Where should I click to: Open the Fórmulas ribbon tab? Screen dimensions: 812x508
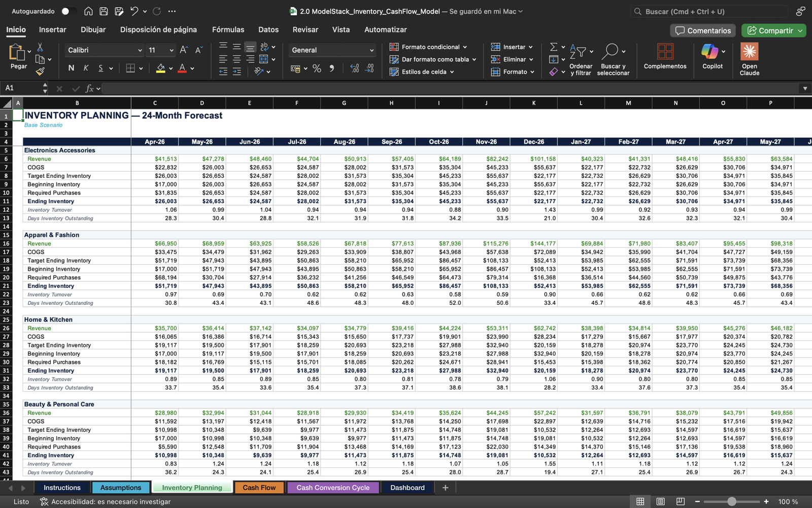pyautogui.click(x=228, y=29)
